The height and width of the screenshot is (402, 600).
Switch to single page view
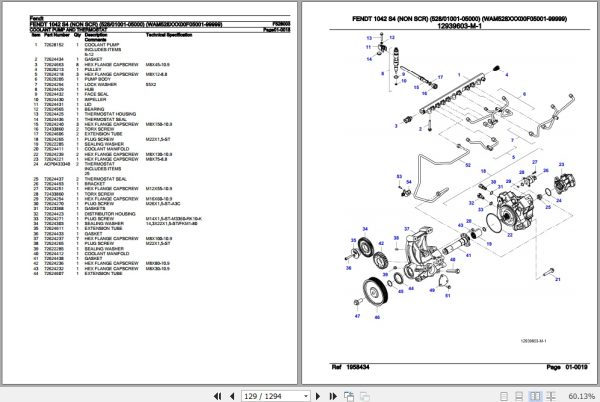[504, 396]
